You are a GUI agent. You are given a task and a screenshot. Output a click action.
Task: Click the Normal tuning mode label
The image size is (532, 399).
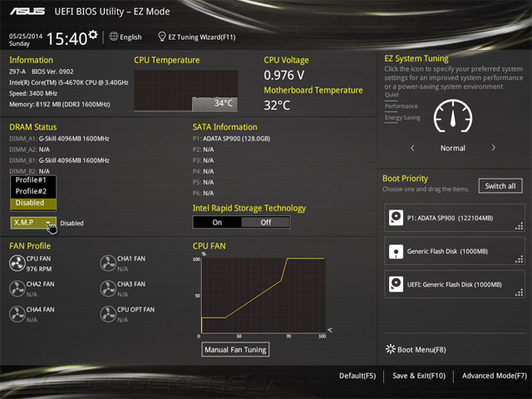pos(452,148)
